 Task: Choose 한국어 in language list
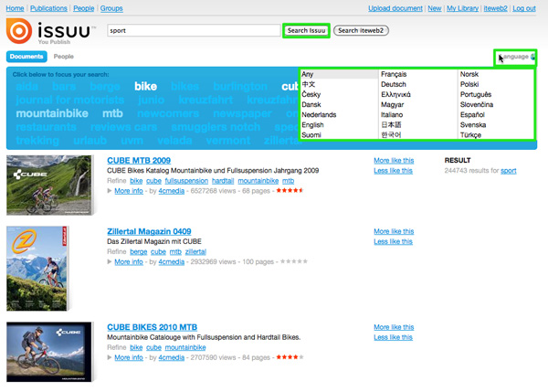click(x=391, y=135)
